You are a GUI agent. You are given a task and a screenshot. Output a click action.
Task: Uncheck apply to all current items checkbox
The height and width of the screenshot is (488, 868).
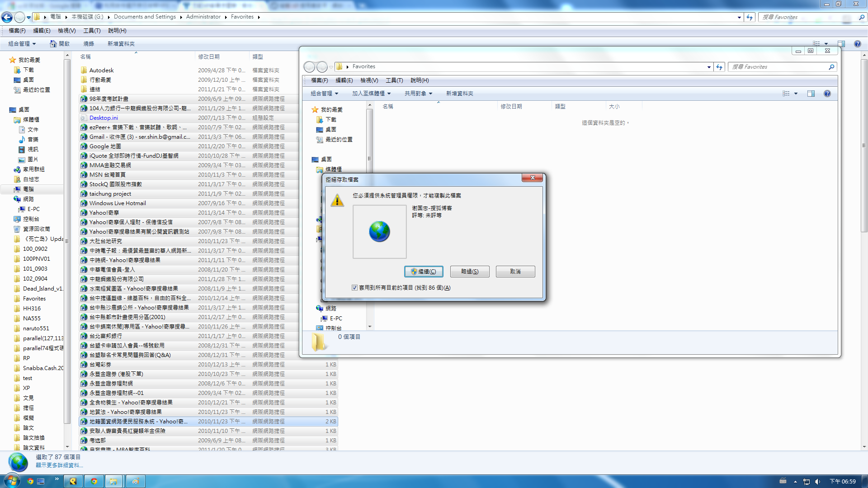tap(355, 288)
